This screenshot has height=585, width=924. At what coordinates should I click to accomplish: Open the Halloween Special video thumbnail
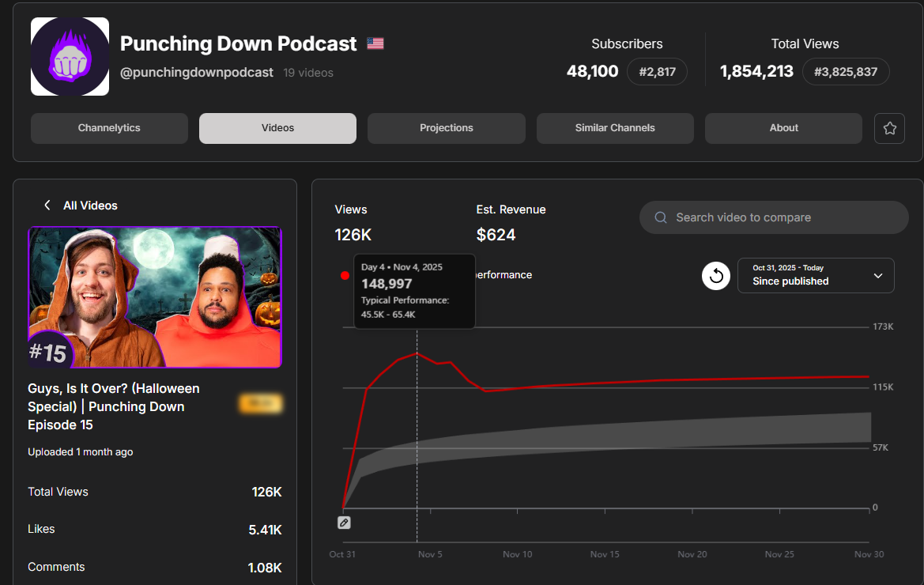pos(155,297)
